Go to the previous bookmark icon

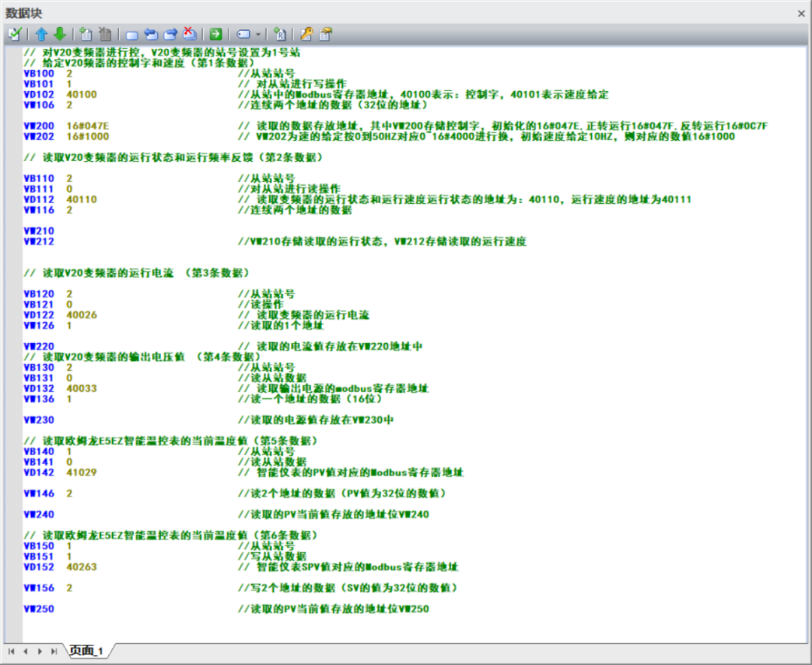pyautogui.click(x=150, y=34)
